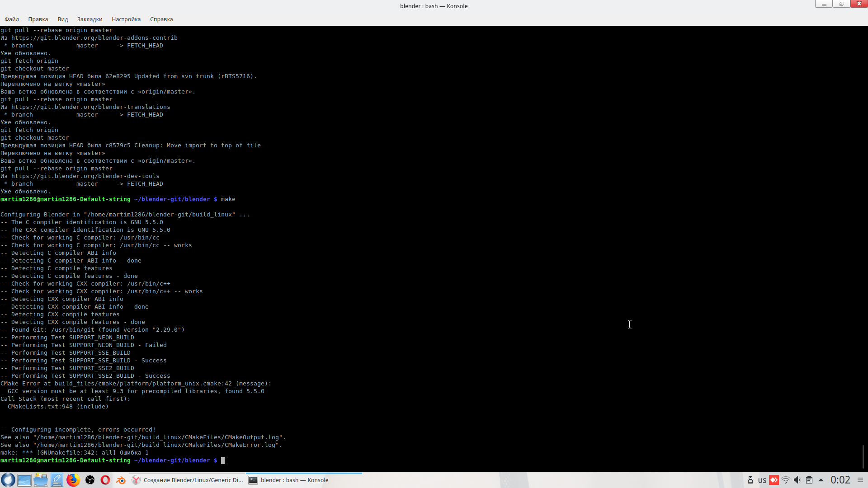
Task: Click the show desktop icon in taskbar
Action: point(24,480)
